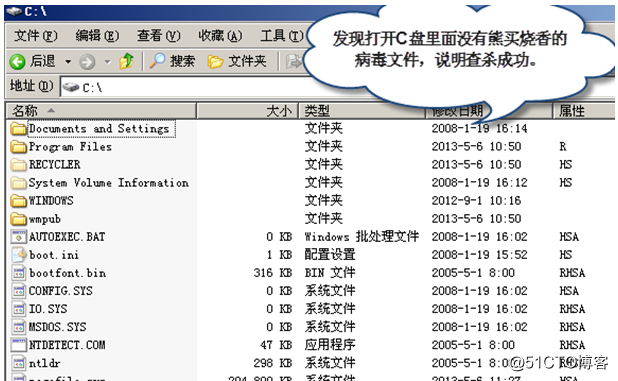
Task: Click 2012-9-1 10:16 date of WINDOWS
Action: 476,201
